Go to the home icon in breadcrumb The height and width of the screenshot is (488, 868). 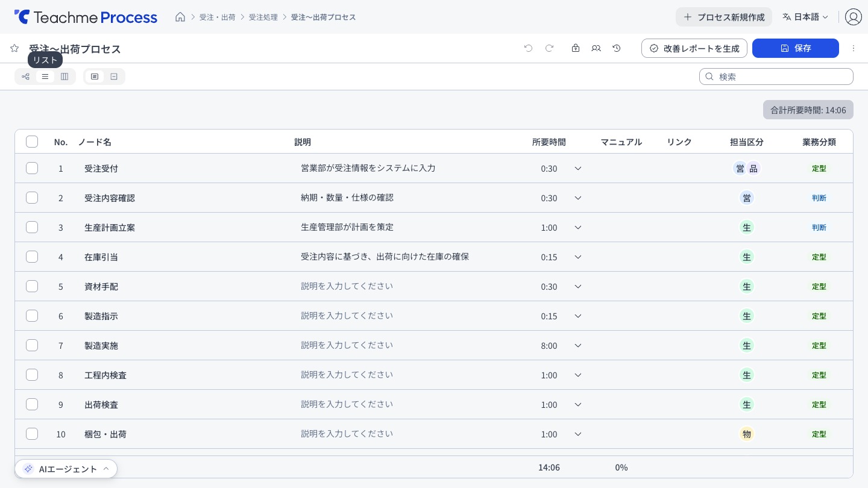tap(180, 17)
